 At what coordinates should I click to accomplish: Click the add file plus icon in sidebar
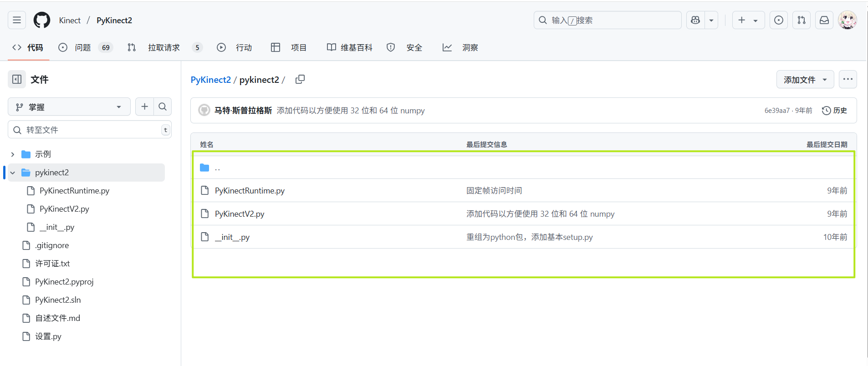click(145, 107)
